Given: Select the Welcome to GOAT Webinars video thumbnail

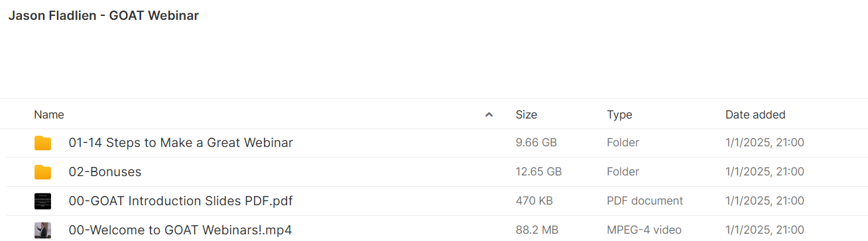Looking at the screenshot, I should pos(42,230).
